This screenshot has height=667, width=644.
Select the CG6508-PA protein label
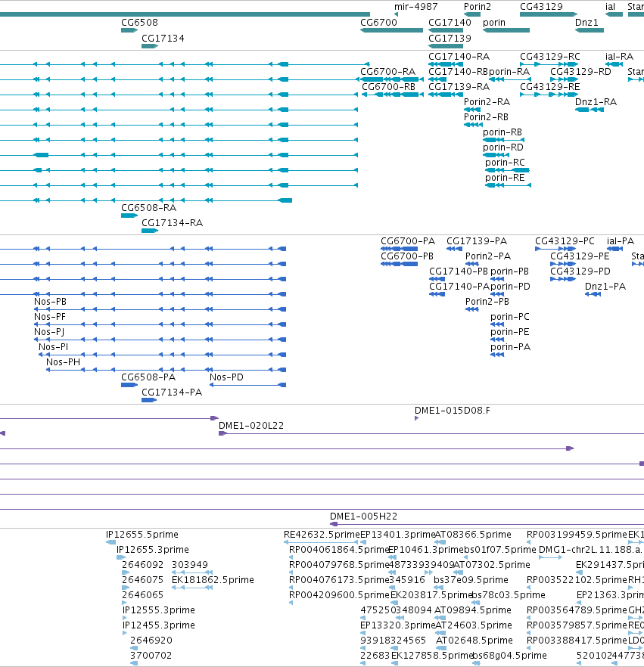(x=148, y=377)
